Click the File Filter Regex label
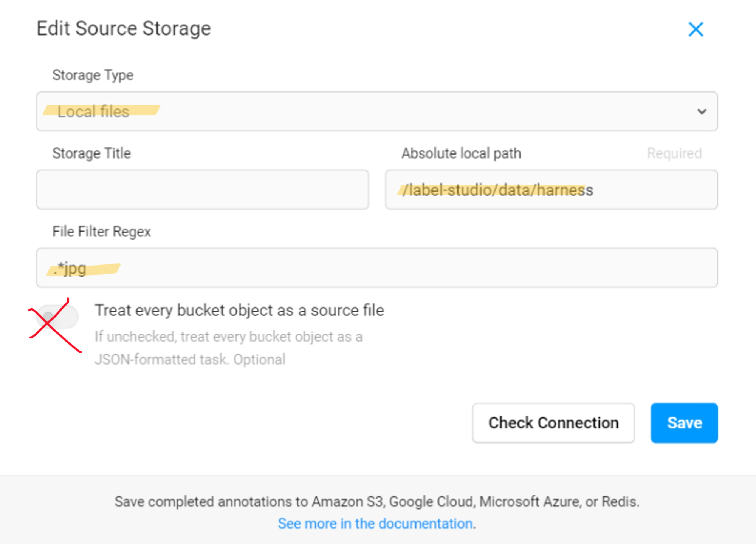The image size is (756, 544). point(101,232)
